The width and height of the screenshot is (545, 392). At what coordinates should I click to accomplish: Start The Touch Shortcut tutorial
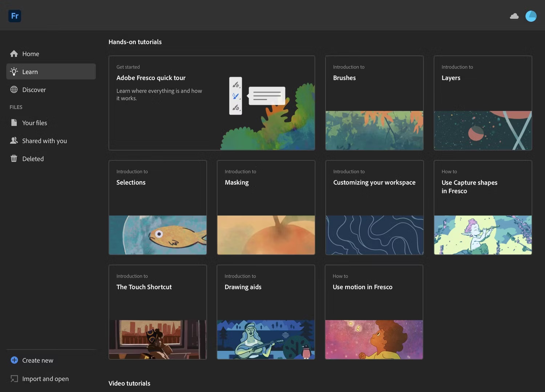[158, 312]
